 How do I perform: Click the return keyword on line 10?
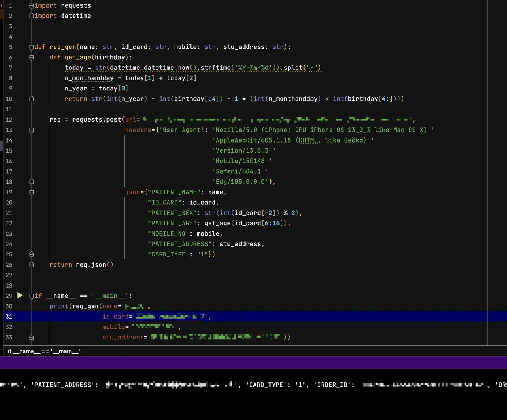pyautogui.click(x=76, y=99)
